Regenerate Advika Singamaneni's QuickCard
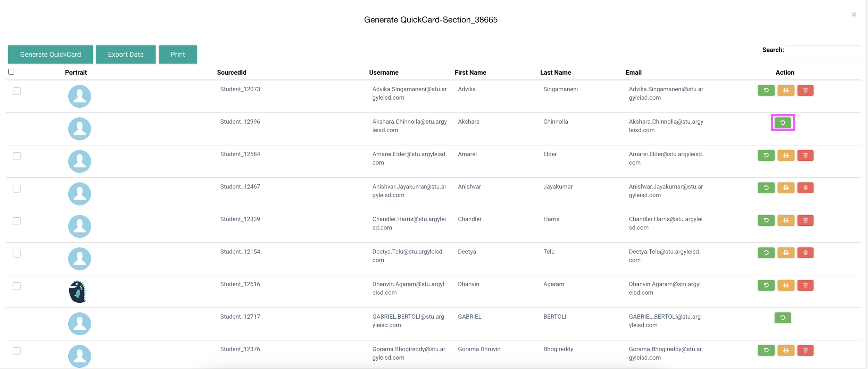The width and height of the screenshot is (868, 369). pyautogui.click(x=766, y=90)
